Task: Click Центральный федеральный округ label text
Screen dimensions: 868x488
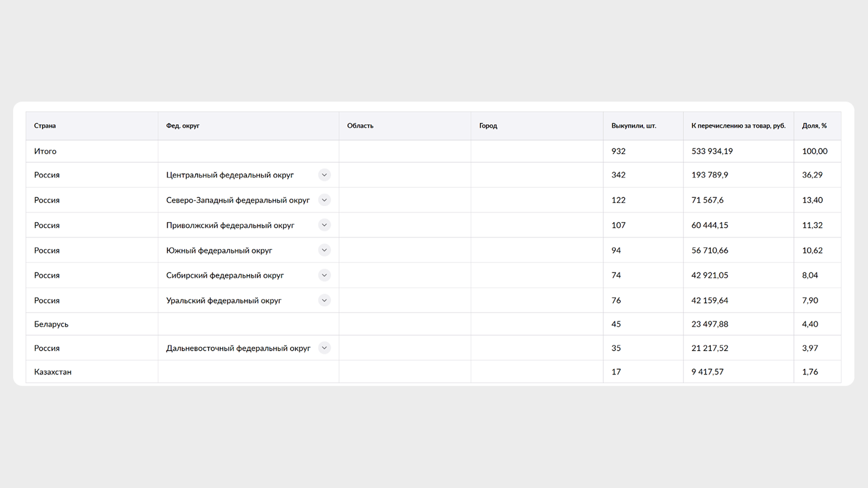Action: (230, 175)
